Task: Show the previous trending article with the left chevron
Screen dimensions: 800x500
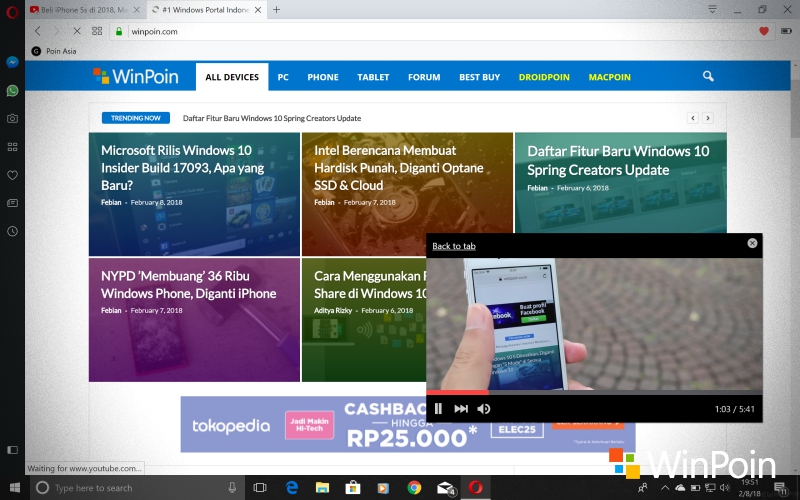Action: click(691, 118)
